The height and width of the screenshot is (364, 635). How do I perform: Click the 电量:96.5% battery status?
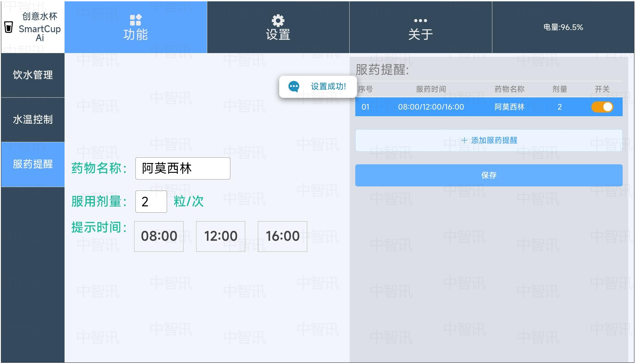pos(563,27)
